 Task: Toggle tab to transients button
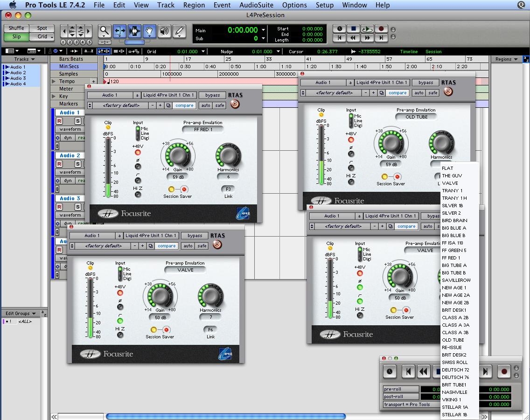74,51
